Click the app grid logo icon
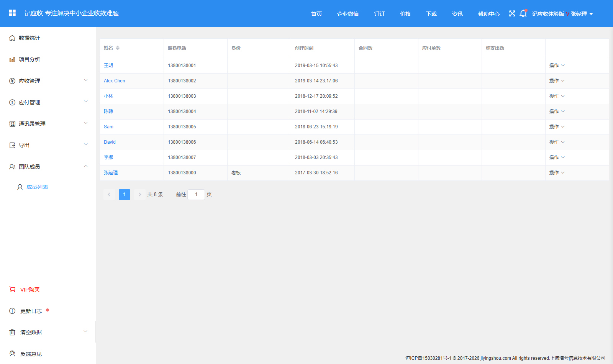 [x=12, y=13]
